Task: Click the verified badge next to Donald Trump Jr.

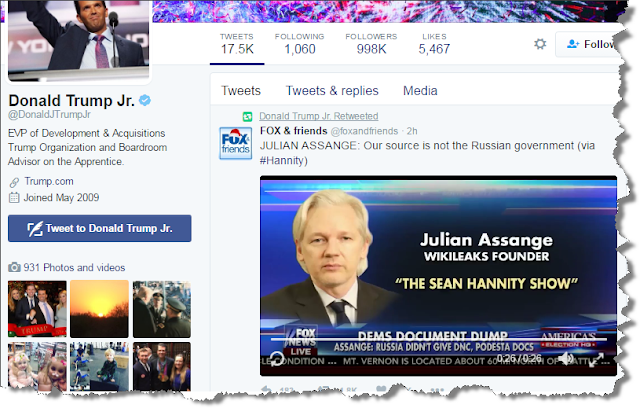Action: click(x=144, y=100)
